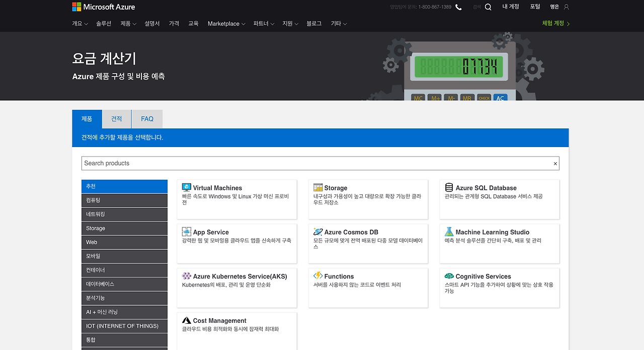Select the Web category
This screenshot has height=350, width=644.
click(124, 242)
